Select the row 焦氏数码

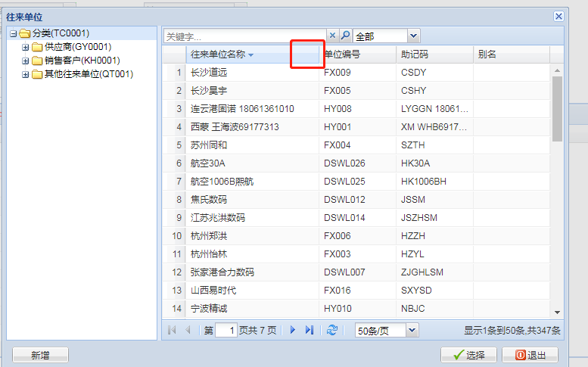pos(356,200)
